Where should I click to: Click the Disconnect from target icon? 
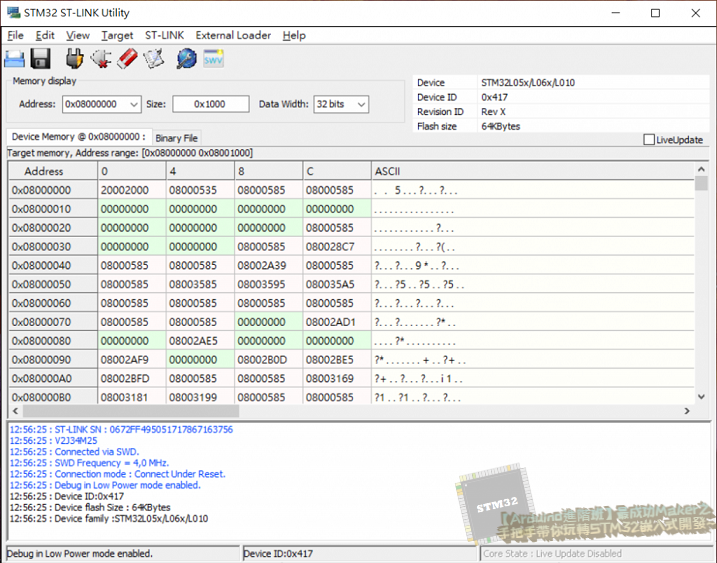101,59
